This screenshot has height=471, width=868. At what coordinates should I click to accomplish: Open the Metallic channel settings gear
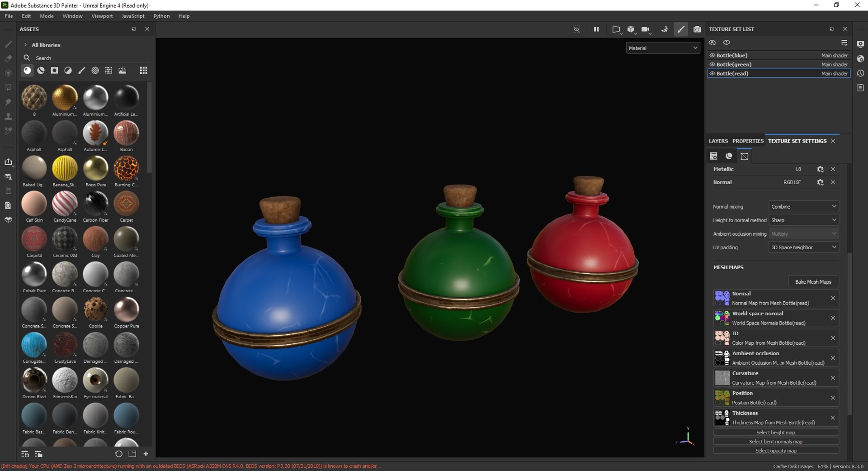820,169
